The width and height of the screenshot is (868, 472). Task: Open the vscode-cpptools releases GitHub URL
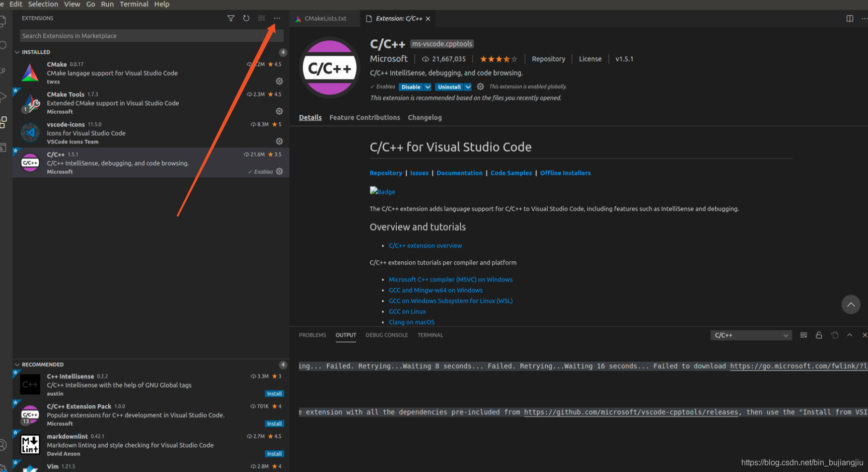click(x=631, y=412)
